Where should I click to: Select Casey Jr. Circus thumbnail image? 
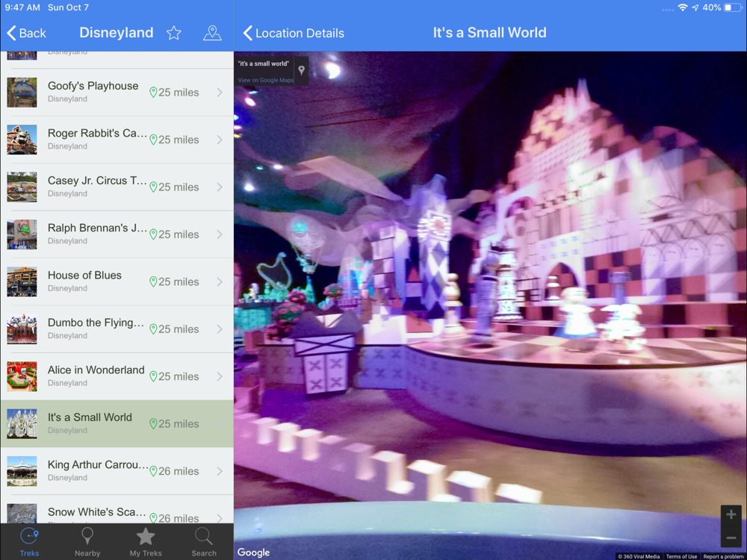[22, 187]
